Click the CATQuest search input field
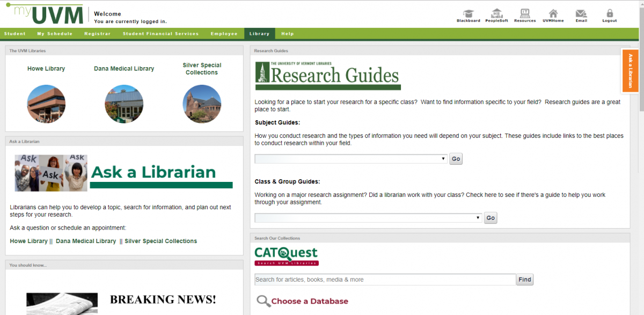The image size is (644, 315). [x=385, y=280]
